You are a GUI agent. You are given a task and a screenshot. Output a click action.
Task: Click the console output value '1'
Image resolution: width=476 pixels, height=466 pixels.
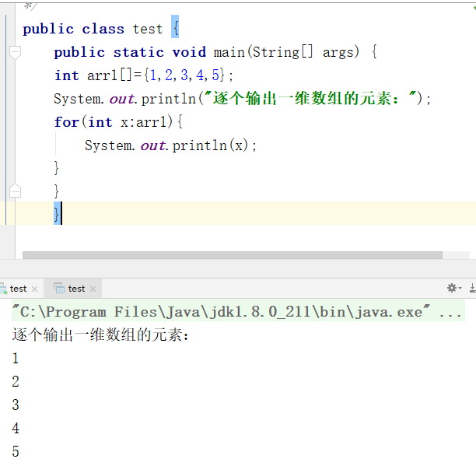[x=16, y=358]
